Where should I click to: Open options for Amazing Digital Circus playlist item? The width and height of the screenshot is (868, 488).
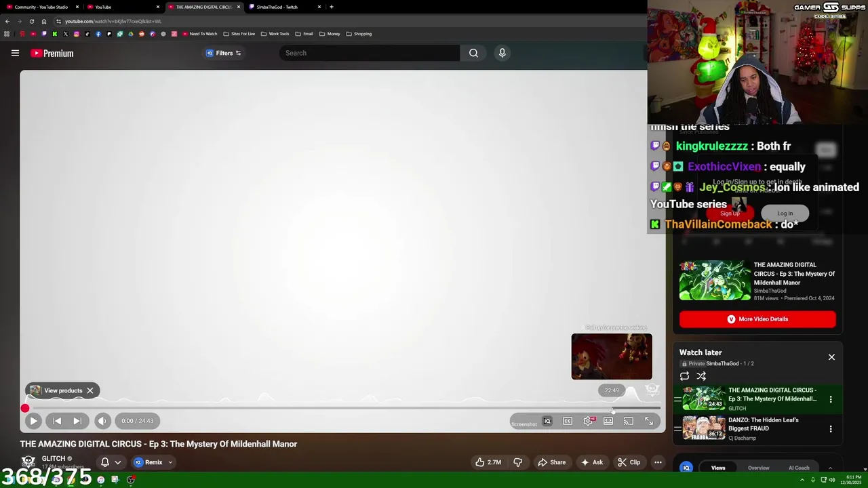[831, 399]
